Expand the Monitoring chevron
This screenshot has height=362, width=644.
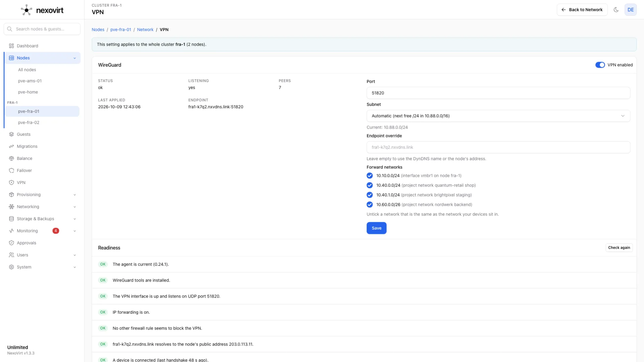tap(74, 231)
